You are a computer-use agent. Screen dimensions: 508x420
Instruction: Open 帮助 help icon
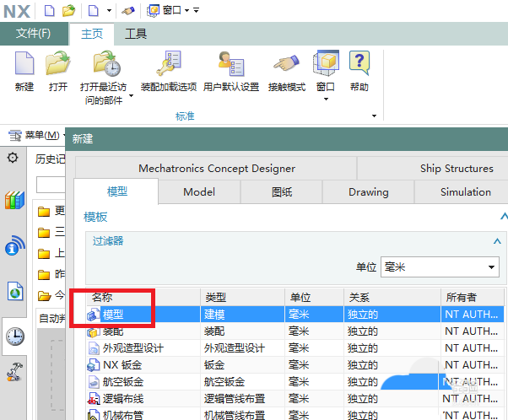point(359,62)
